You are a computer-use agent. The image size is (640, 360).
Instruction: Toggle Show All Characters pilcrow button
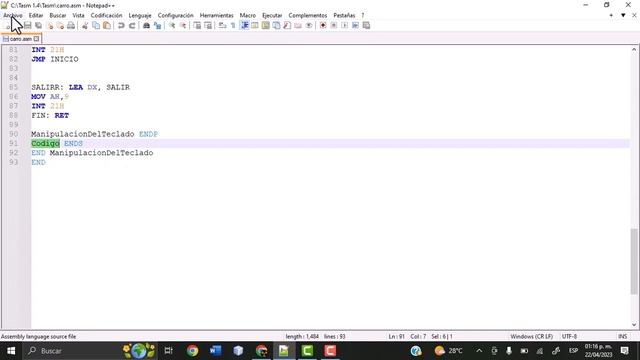[x=233, y=25]
